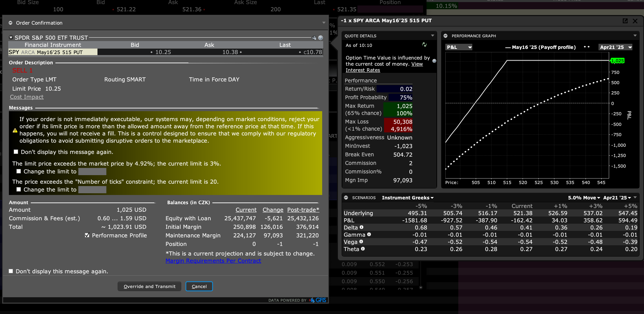
Task: Click Override and Transmit button
Action: click(149, 286)
